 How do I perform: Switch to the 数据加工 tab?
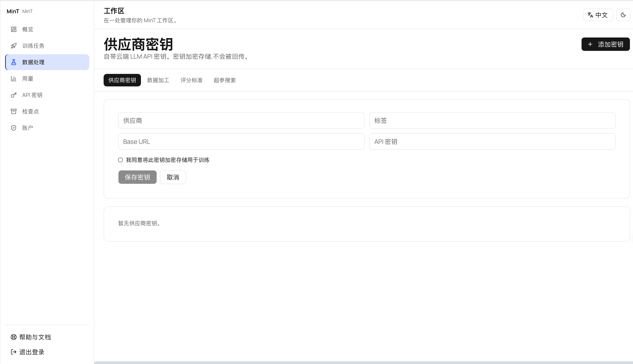pos(158,80)
